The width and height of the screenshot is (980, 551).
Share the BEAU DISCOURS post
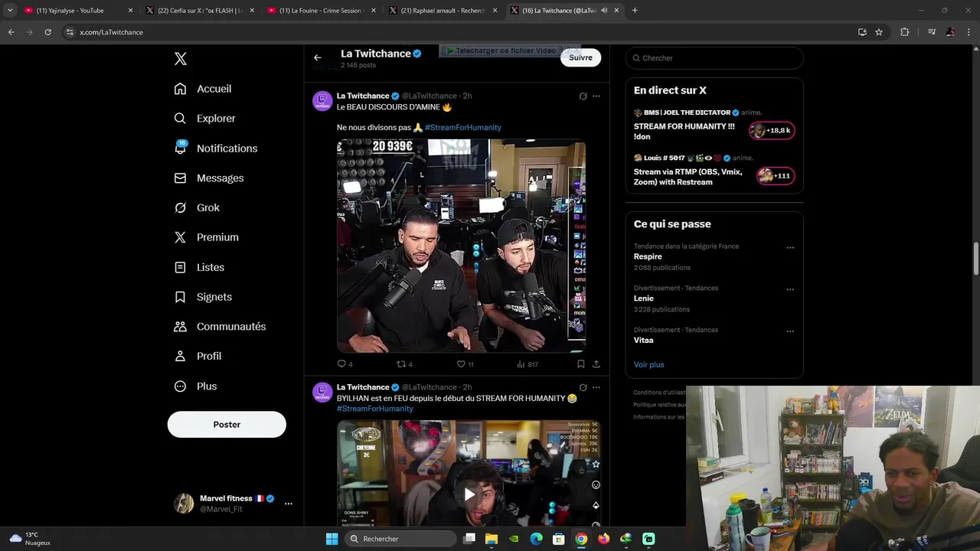[596, 364]
